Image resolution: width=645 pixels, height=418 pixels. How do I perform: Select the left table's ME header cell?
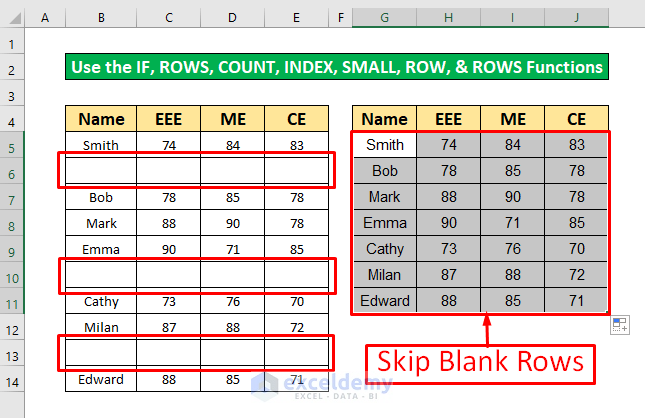coord(232,119)
